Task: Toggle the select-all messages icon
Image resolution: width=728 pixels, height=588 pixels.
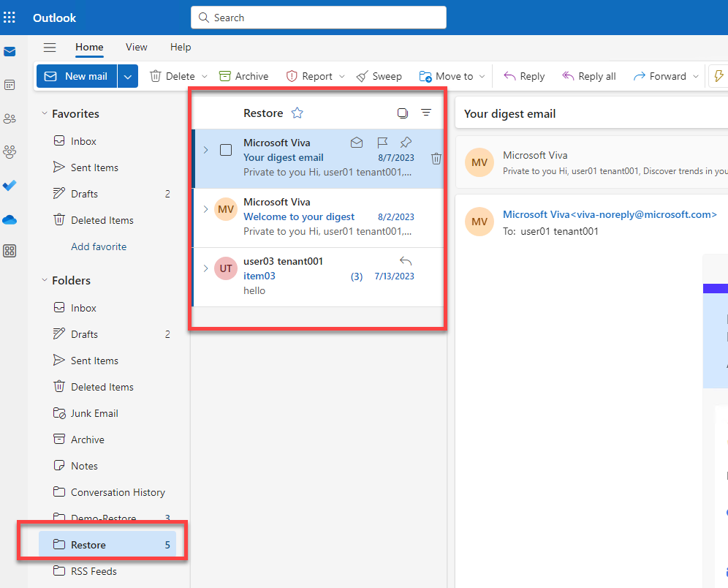Action: [402, 113]
